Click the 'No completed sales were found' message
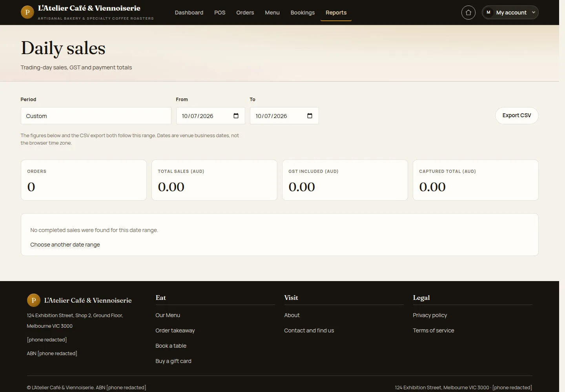 pyautogui.click(x=94, y=230)
